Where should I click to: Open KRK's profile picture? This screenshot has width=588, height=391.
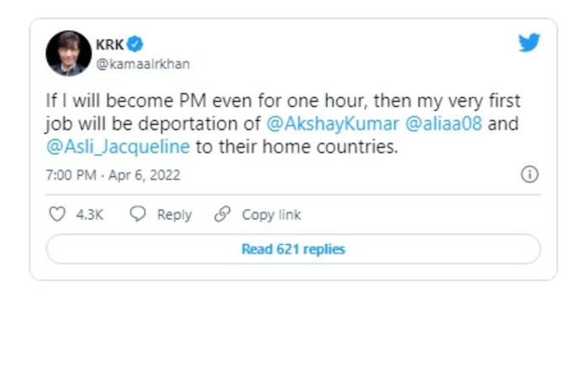click(x=69, y=53)
